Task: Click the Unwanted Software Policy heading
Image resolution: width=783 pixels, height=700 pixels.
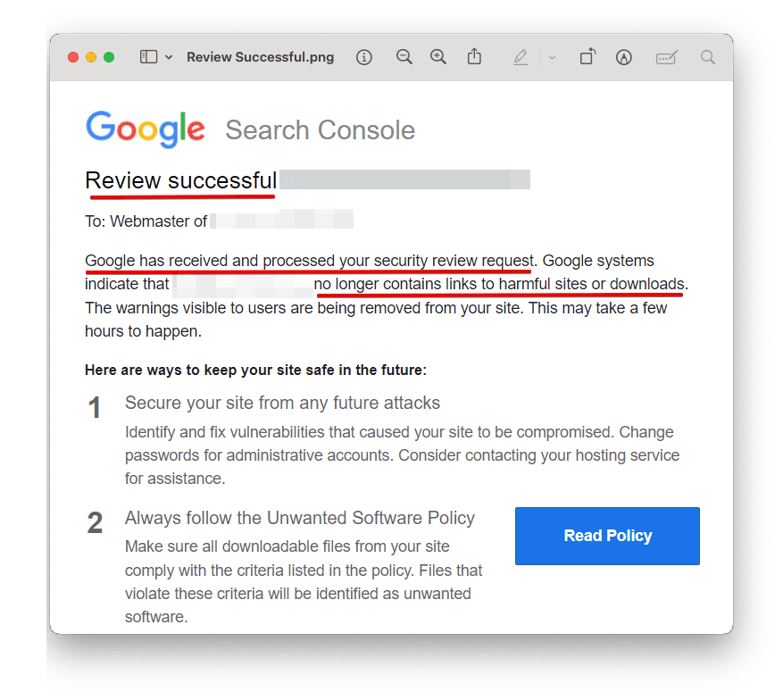Action: tap(300, 518)
